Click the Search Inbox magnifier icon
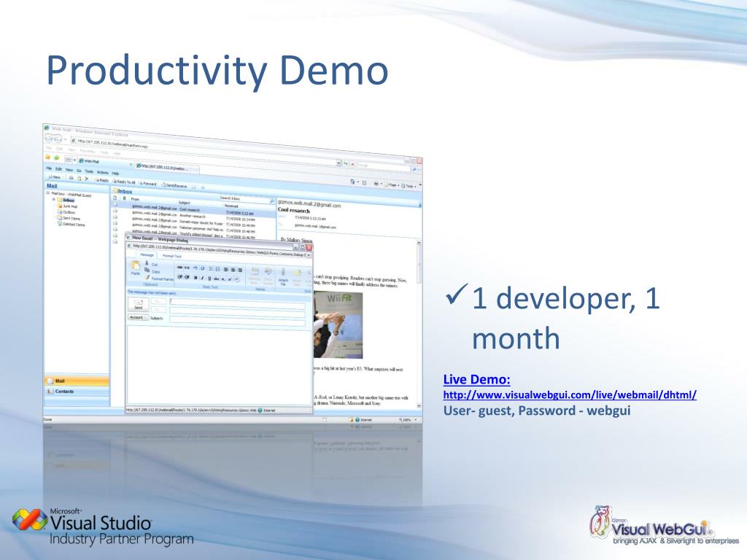747x560 pixels. [272, 201]
